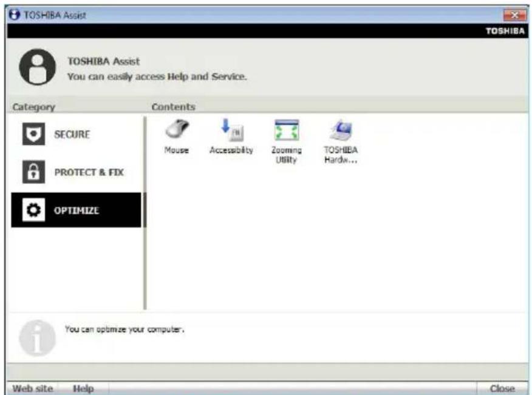Select the OPTIMIZE category
The height and width of the screenshot is (395, 532).
tap(76, 210)
